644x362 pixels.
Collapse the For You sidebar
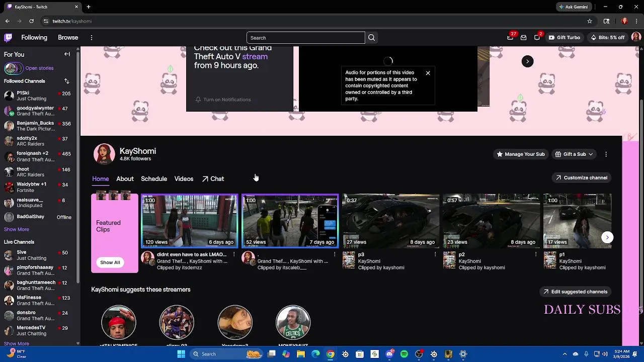click(x=67, y=54)
